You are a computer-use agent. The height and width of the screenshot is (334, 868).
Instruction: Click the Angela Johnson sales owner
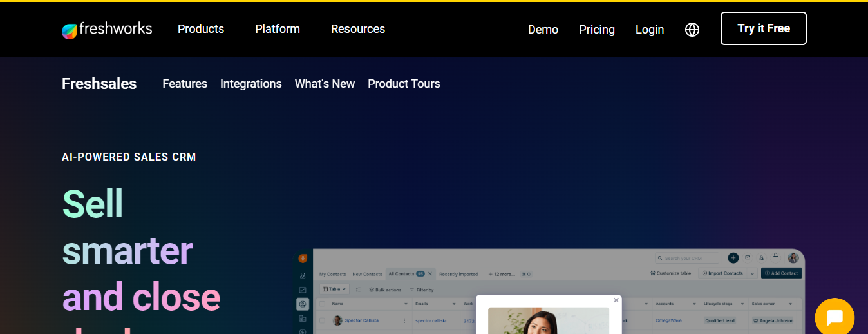pyautogui.click(x=773, y=320)
